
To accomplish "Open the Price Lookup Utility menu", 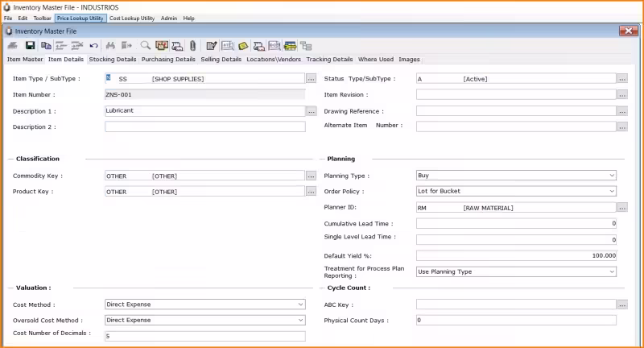I will pos(80,18).
